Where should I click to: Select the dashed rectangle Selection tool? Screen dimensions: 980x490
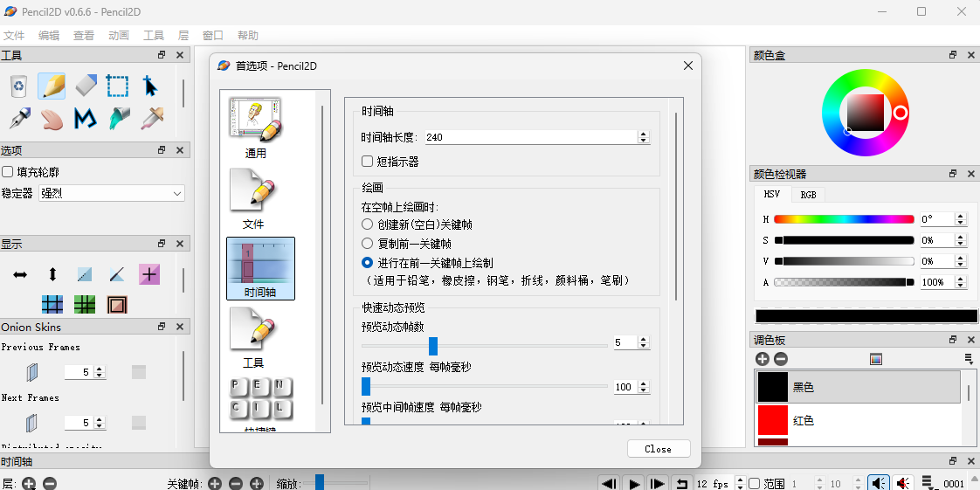coord(118,86)
